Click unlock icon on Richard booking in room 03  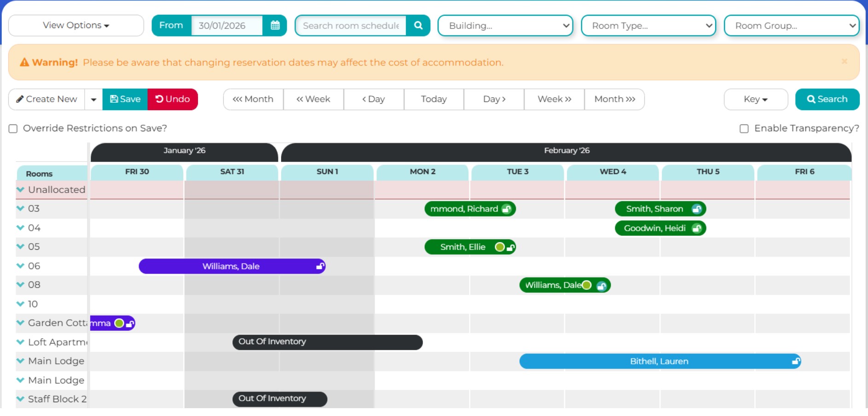coord(506,209)
